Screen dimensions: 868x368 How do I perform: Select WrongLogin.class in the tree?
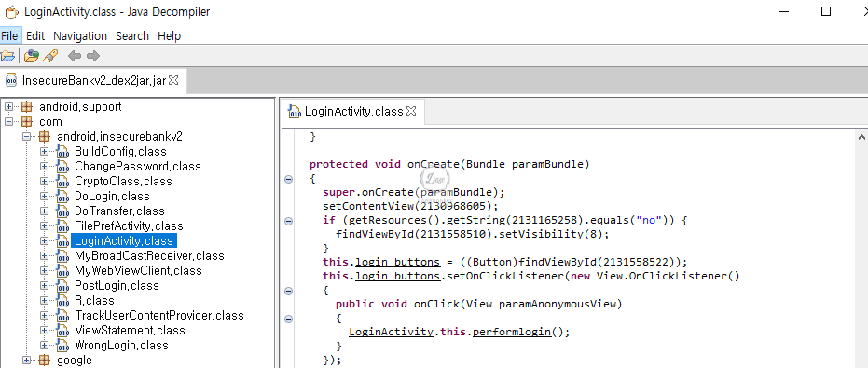121,346
